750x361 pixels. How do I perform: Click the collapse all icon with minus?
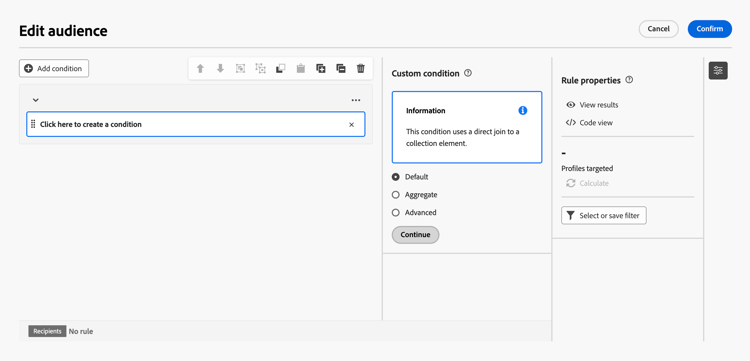(x=341, y=69)
